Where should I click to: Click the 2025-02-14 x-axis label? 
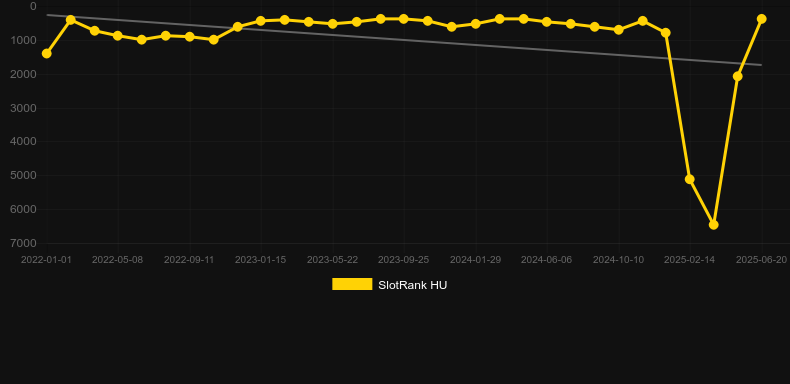690,260
